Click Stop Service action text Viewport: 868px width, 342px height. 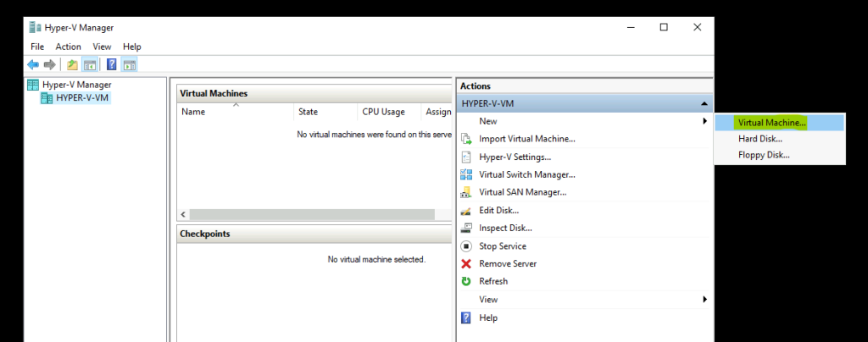click(503, 245)
